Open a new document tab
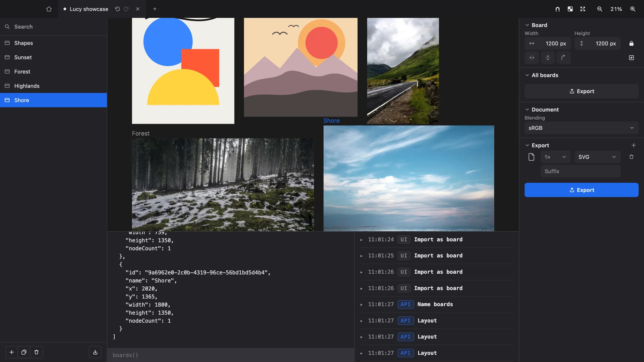The image size is (644, 362). (x=155, y=9)
